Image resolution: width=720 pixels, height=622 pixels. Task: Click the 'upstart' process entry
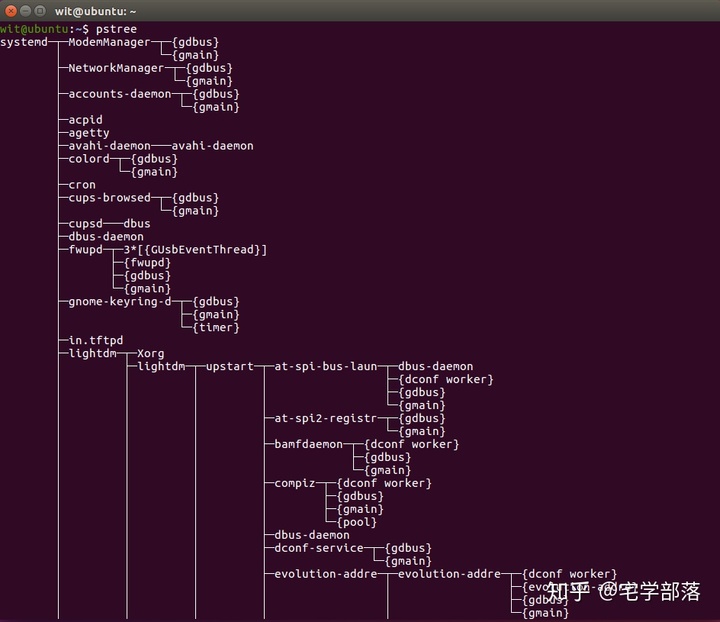[230, 367]
